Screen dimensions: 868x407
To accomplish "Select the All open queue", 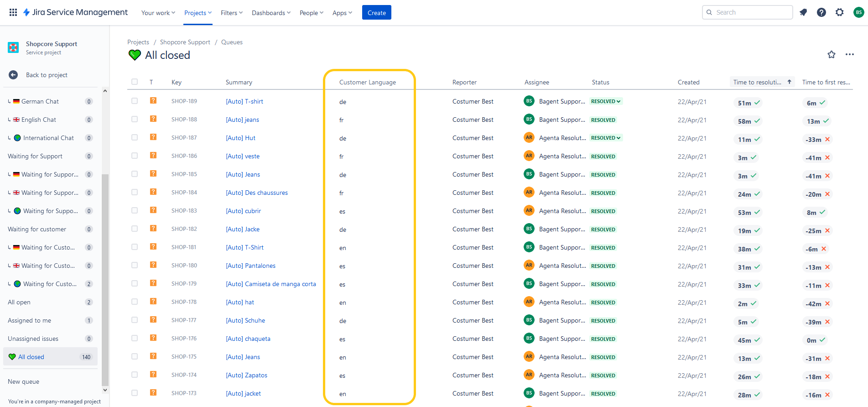I will pyautogui.click(x=50, y=302).
